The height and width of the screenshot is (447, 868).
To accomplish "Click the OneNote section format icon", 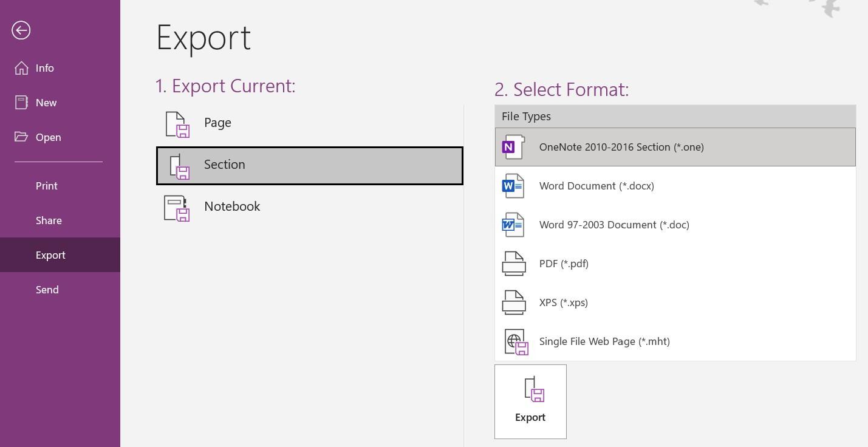I will coord(513,147).
